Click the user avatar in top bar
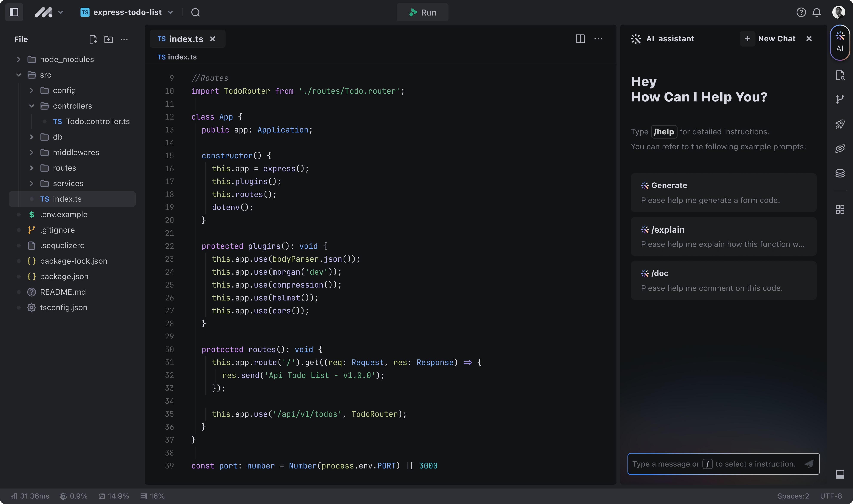This screenshot has width=853, height=504. tap(838, 12)
